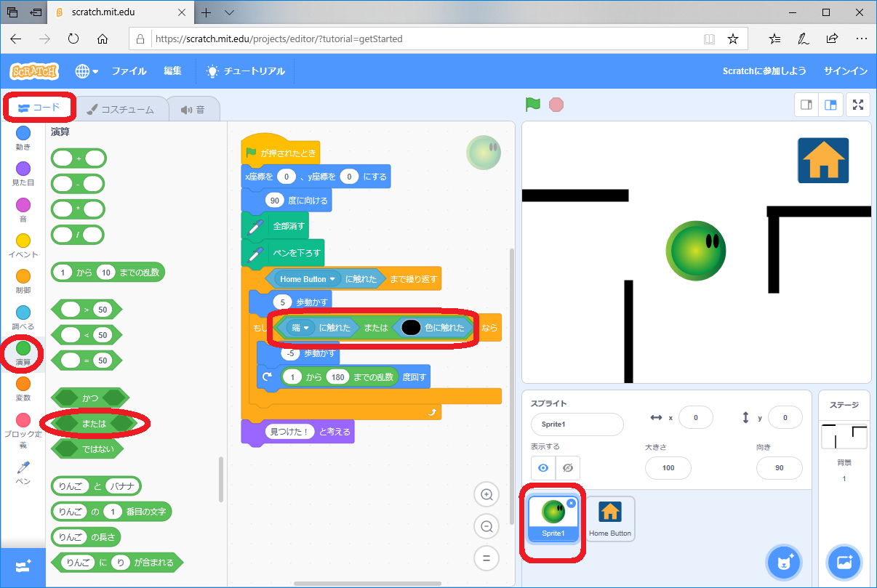This screenshot has height=588, width=877.
Task: Click the Scratch logo
Action: 34,71
